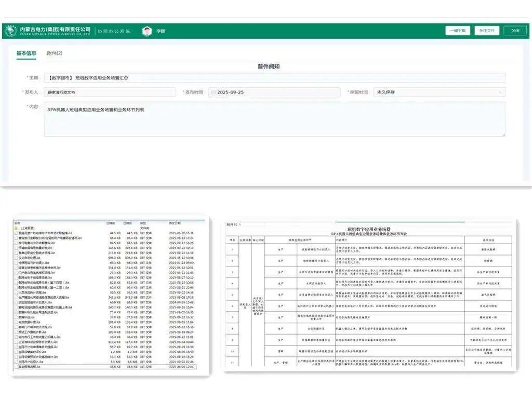Switch to the 附件(2) tab
Image resolution: width=532 pixels, height=399 pixels.
pos(55,54)
